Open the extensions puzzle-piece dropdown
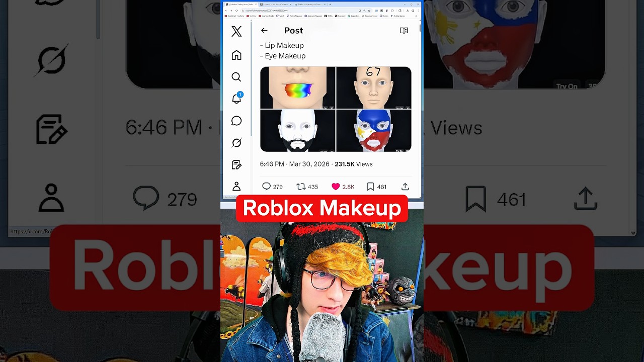The image size is (644, 362). tap(391, 10)
